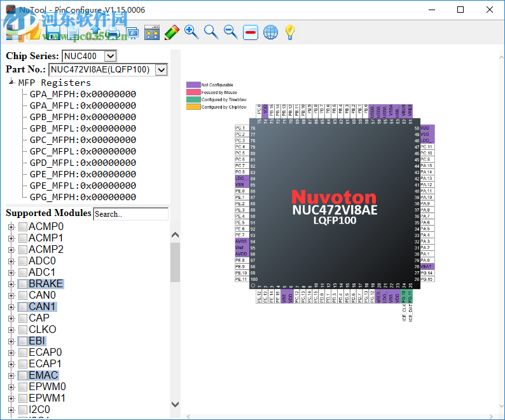
Task: Click the VBAT pin on the chip
Action: 427,266
